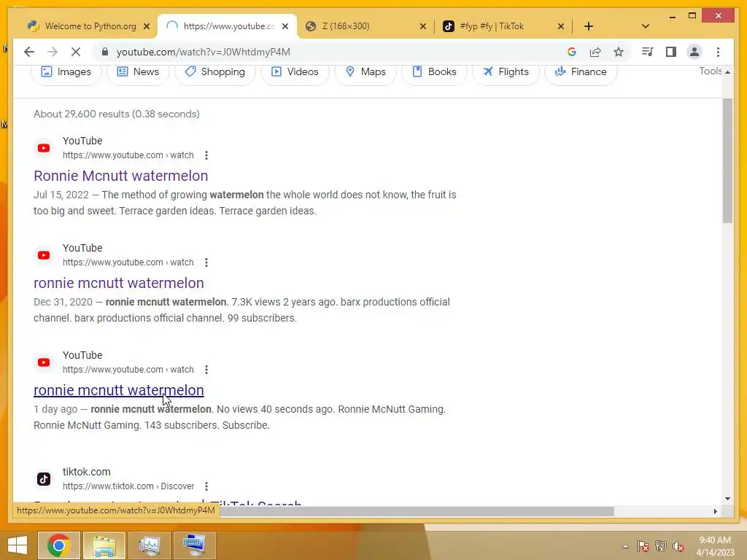Filter results by Videos
The width and height of the screenshot is (747, 560).
pos(295,72)
